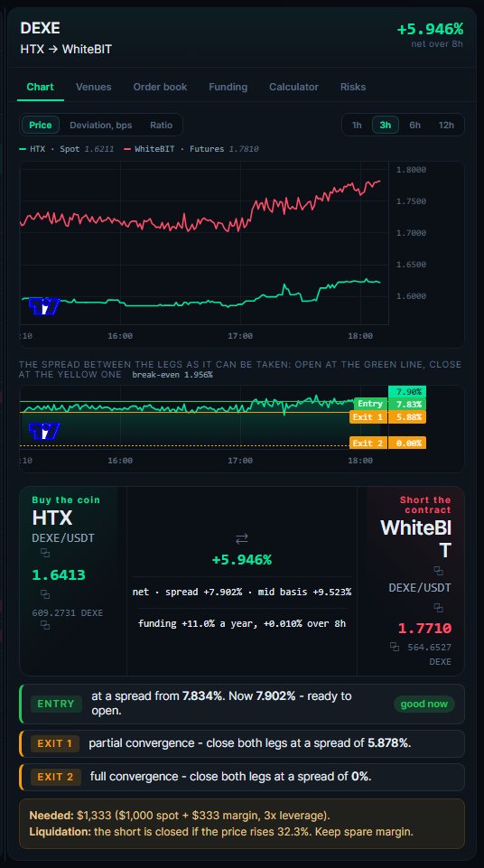Click the break-even 1.956% text

(172, 375)
